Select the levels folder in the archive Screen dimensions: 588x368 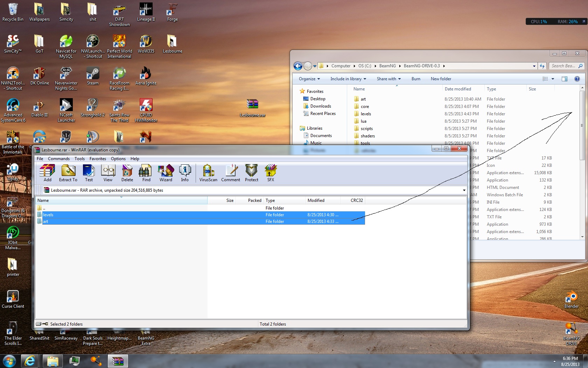(200, 215)
